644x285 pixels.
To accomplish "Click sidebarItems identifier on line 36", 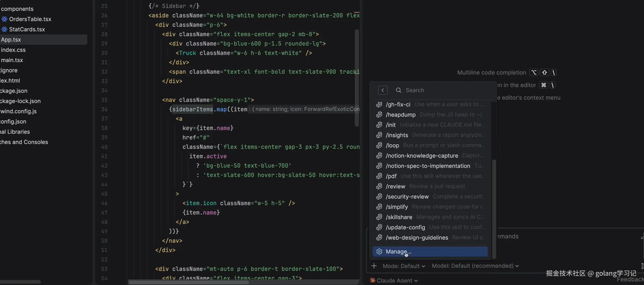I will tap(193, 109).
